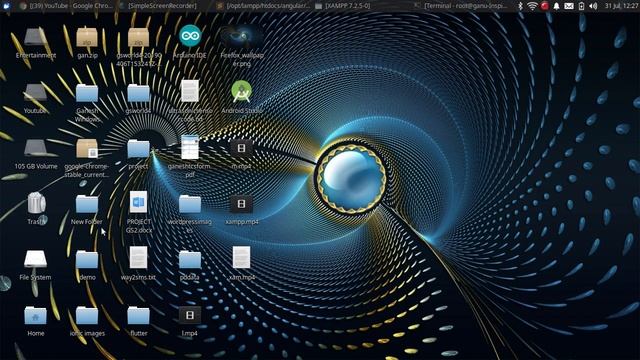Viewport: 640px width, 360px height.
Task: Open the Home folder
Action: (36, 316)
